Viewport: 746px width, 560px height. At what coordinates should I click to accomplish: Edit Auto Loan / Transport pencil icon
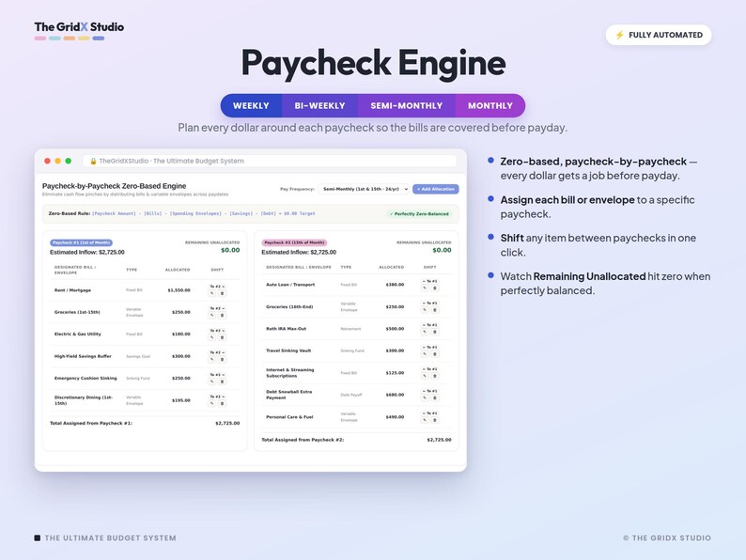pos(425,288)
